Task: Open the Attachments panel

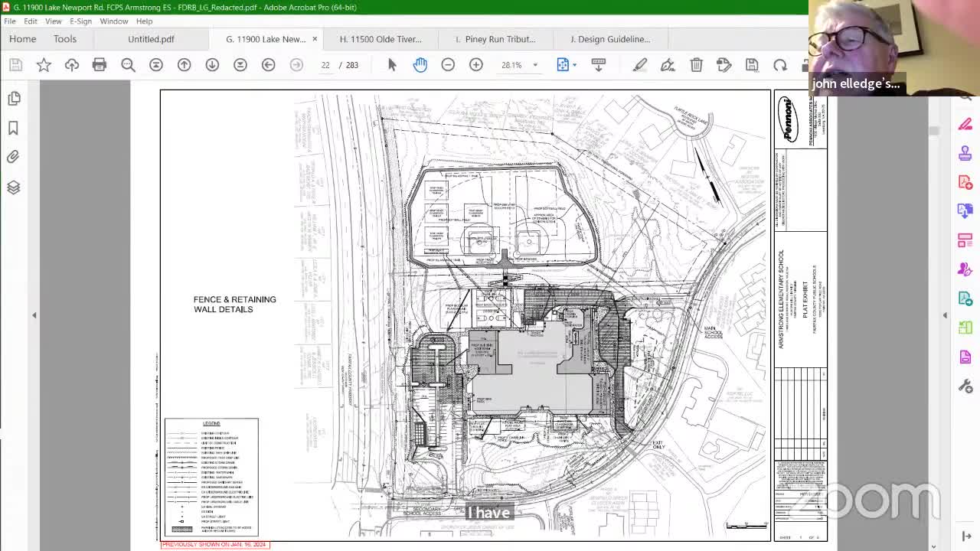Action: [13, 156]
